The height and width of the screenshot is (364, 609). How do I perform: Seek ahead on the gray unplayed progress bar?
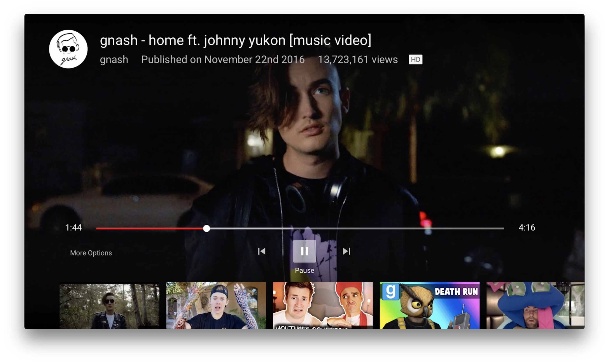click(x=356, y=229)
